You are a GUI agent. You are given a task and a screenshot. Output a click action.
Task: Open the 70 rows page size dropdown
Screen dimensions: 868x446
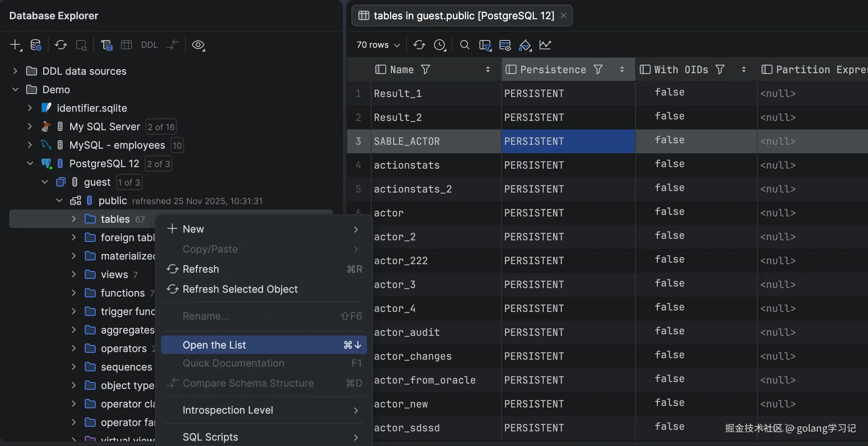tap(378, 45)
